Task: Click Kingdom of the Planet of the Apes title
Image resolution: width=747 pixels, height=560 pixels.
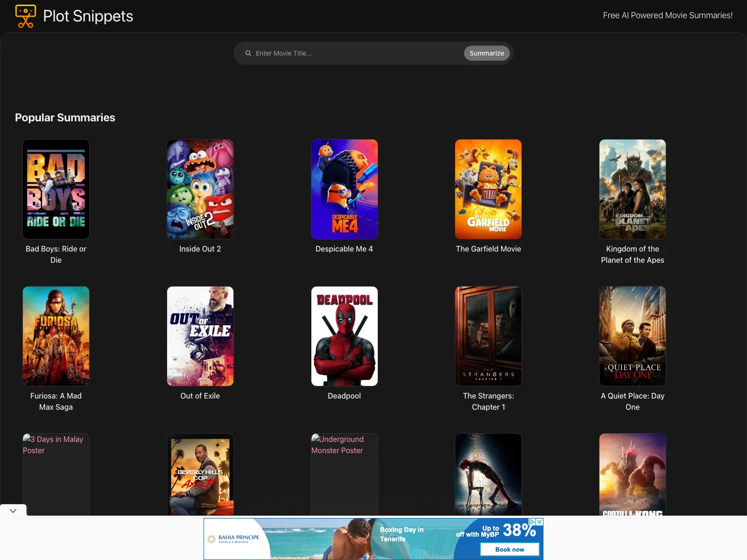Action: (x=633, y=254)
